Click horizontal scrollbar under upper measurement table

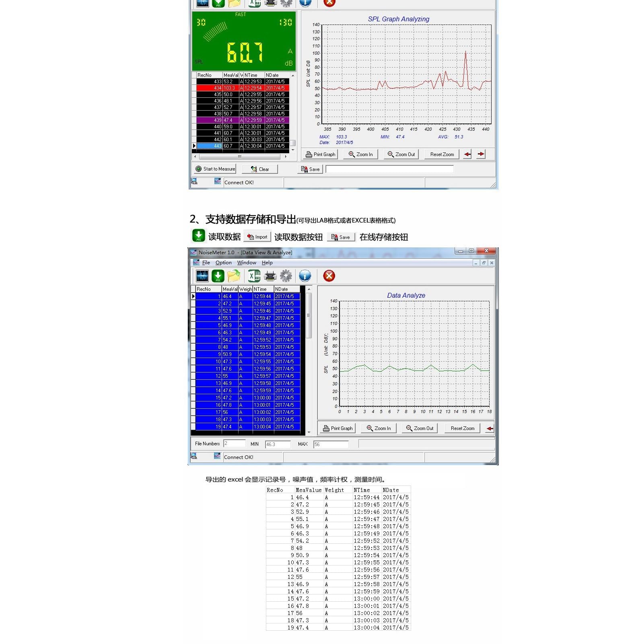tap(241, 156)
